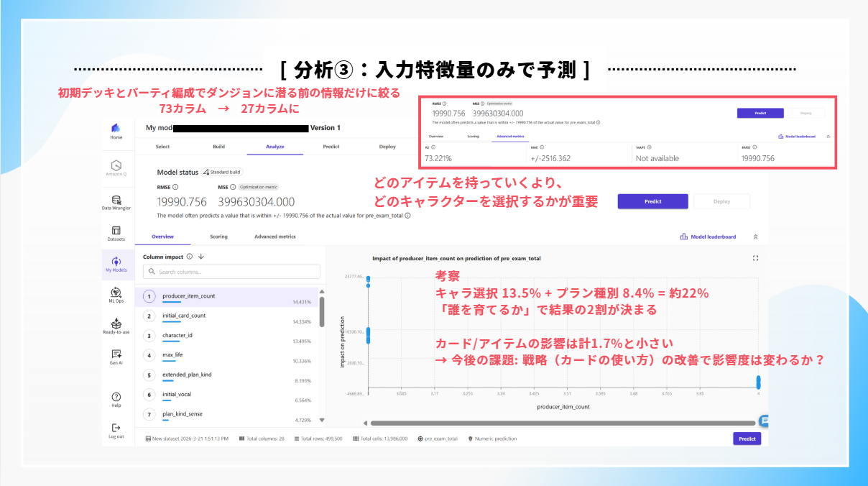Click the MAE info icon in inset panel

coord(542,147)
